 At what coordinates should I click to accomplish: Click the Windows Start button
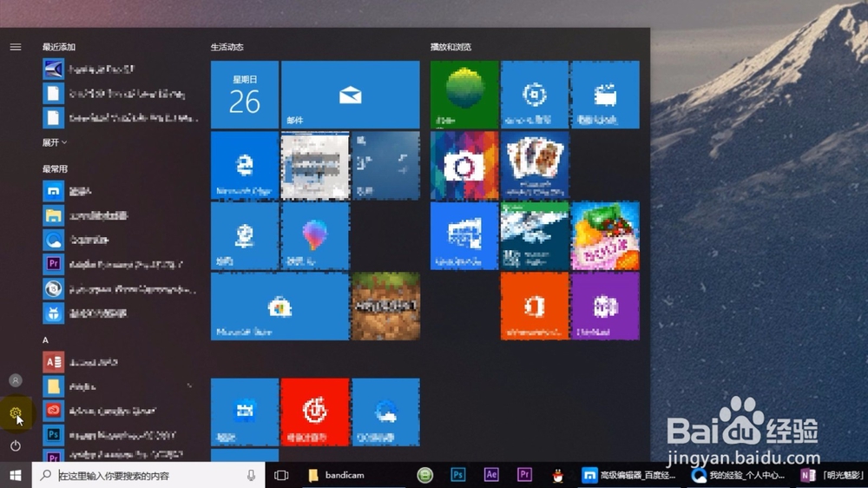(16, 475)
